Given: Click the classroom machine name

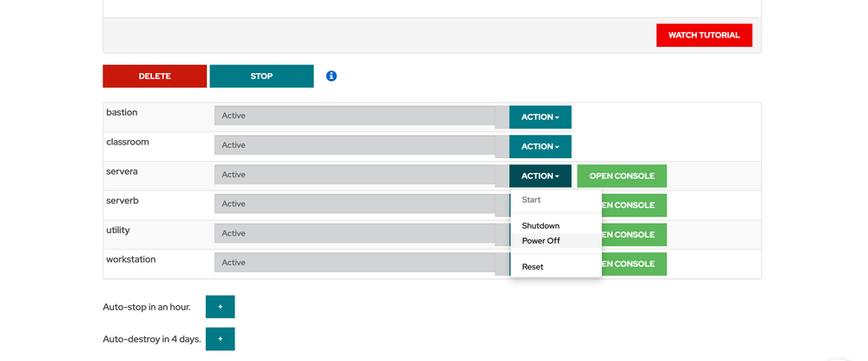Looking at the screenshot, I should [x=127, y=142].
